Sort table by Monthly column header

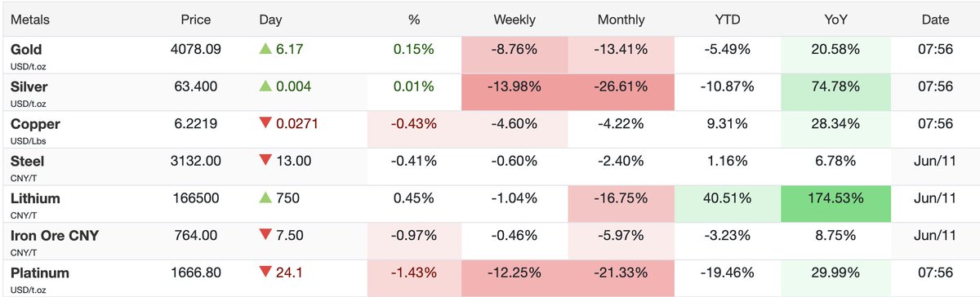click(621, 20)
